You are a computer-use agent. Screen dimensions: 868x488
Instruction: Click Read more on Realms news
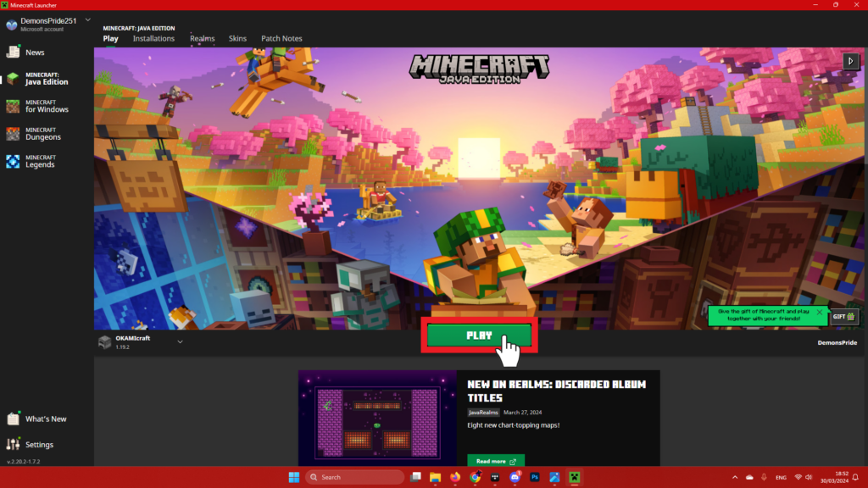[x=495, y=461]
